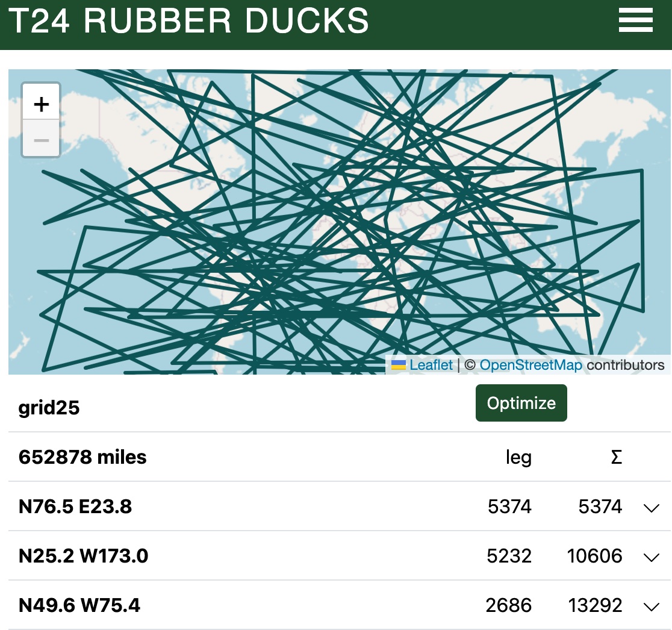This screenshot has height=630, width=672.
Task: Click the T24 Rubber Ducks site title
Action: (x=188, y=22)
